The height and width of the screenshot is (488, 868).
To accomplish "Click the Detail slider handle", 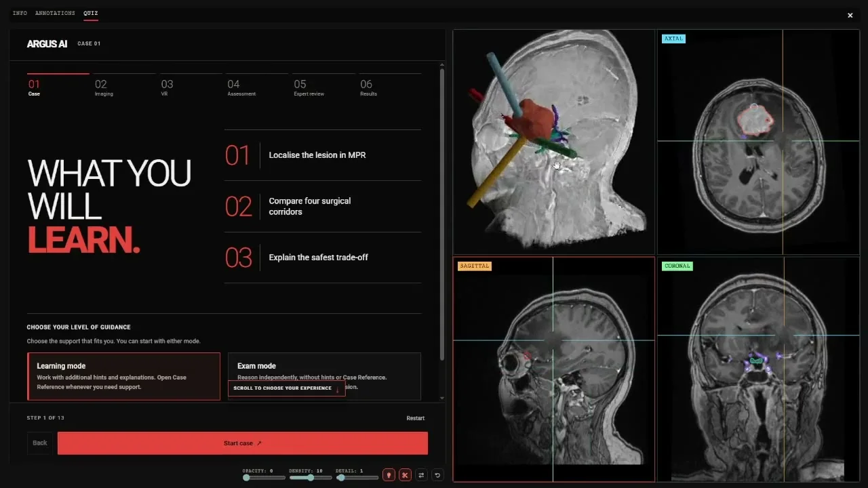I will [340, 478].
